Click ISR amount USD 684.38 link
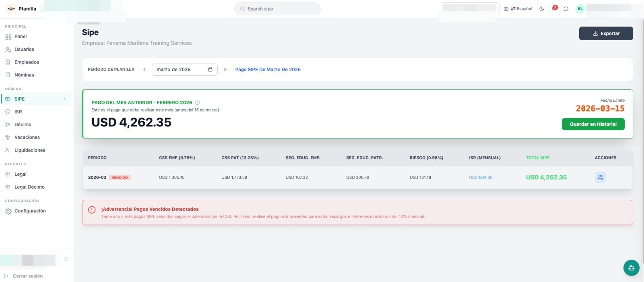Image resolution: width=644 pixels, height=282 pixels. click(x=481, y=177)
